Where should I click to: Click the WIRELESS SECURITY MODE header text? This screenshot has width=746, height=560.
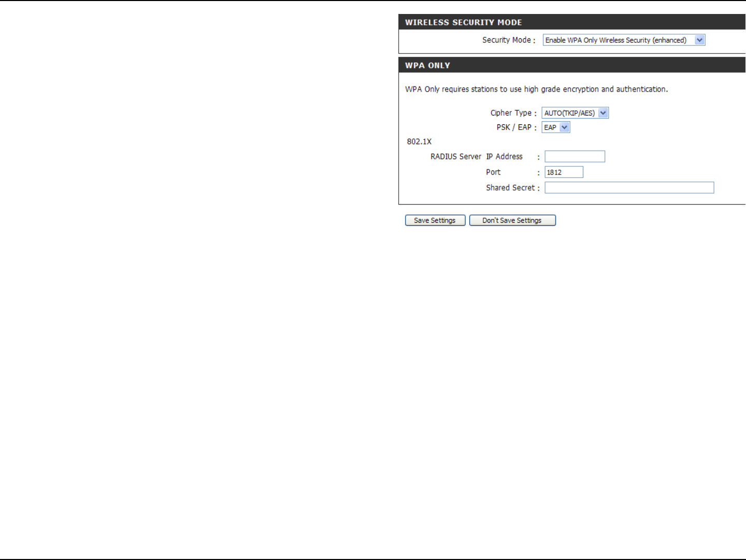[463, 22]
